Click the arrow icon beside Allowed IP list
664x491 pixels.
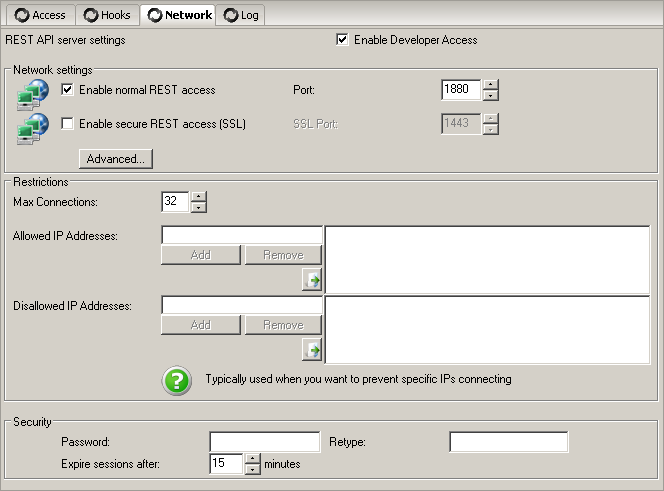pyautogui.click(x=312, y=281)
